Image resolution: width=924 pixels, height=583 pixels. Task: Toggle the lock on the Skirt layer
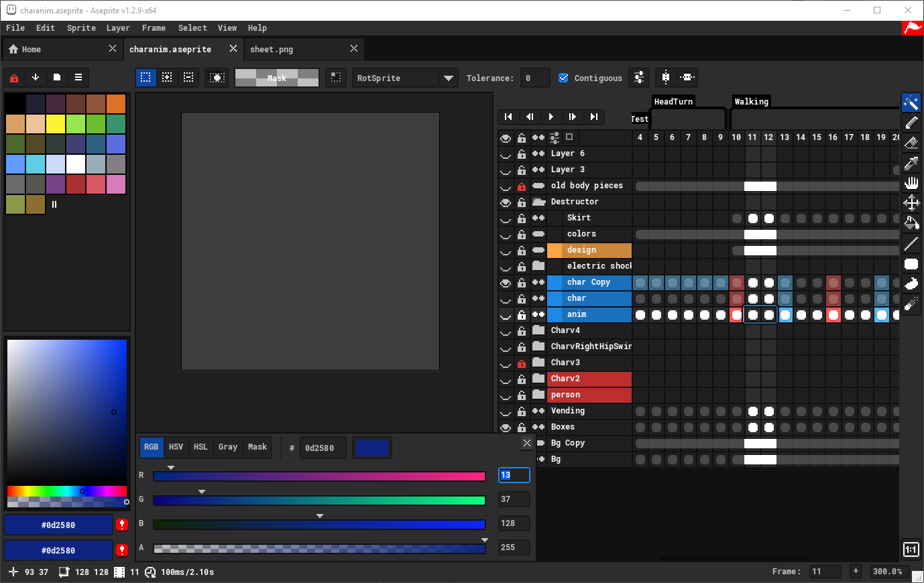(522, 218)
